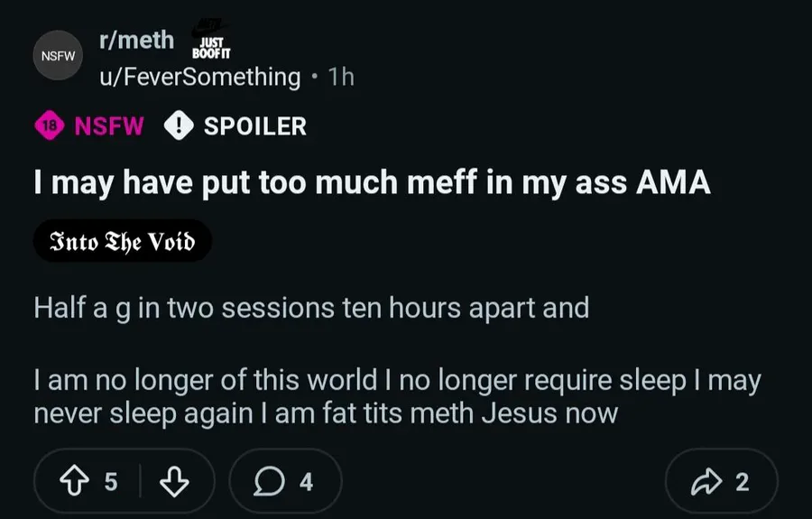The image size is (812, 519).
Task: Open u/FeverSomething's profile
Action: coord(199,77)
